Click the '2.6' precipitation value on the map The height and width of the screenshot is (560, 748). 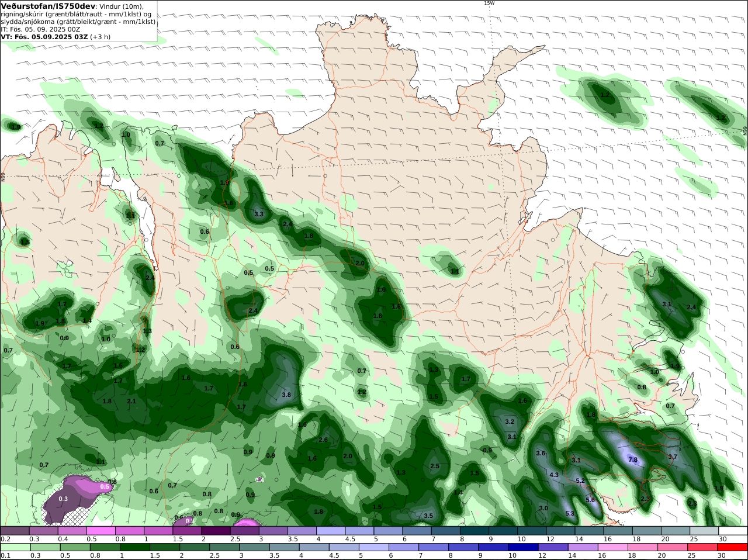(x=323, y=440)
